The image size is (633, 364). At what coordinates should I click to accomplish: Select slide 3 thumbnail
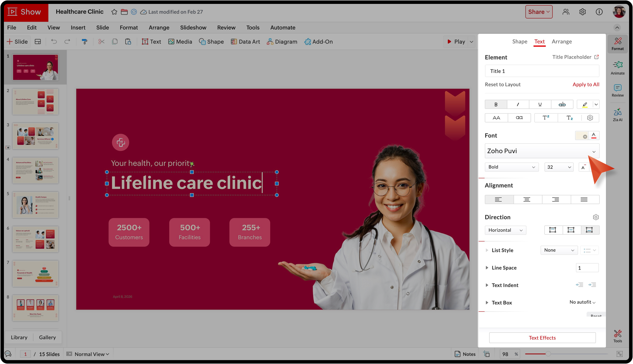[x=36, y=136]
